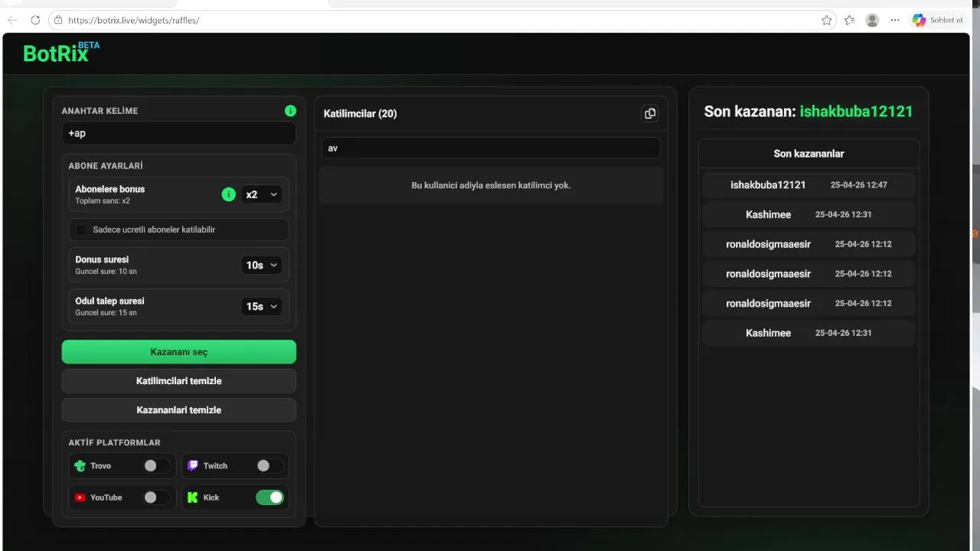Open the x2 subscriber bonus dropdown
Screen dimensions: 980x551
pyautogui.click(x=261, y=194)
